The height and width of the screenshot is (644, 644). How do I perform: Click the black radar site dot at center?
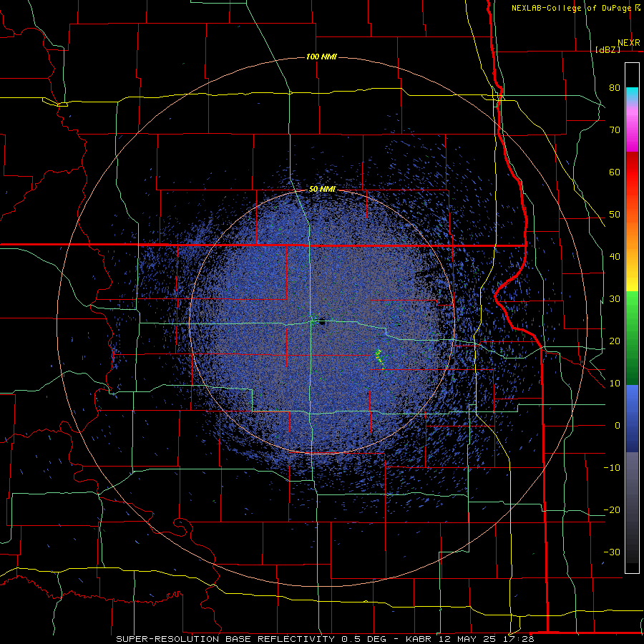[x=322, y=323]
